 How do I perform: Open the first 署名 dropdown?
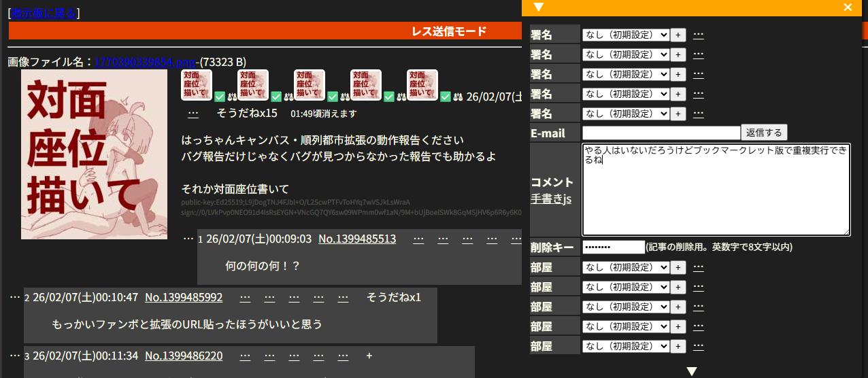[x=626, y=35]
